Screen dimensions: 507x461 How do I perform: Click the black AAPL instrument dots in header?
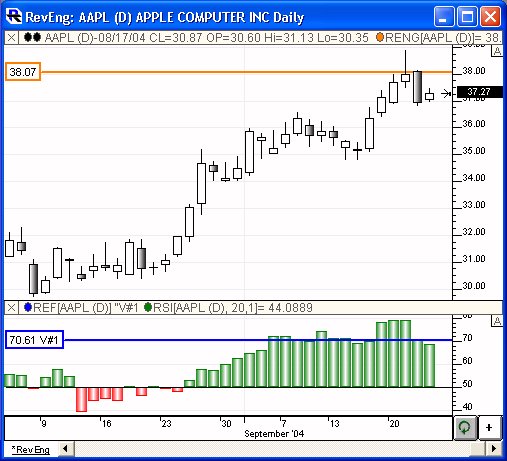click(32, 37)
